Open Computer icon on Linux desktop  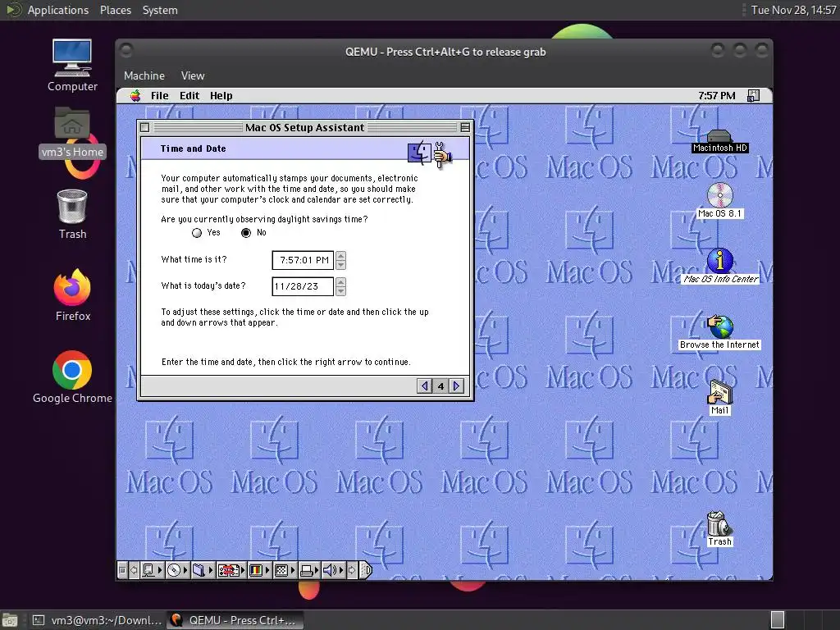[72, 66]
